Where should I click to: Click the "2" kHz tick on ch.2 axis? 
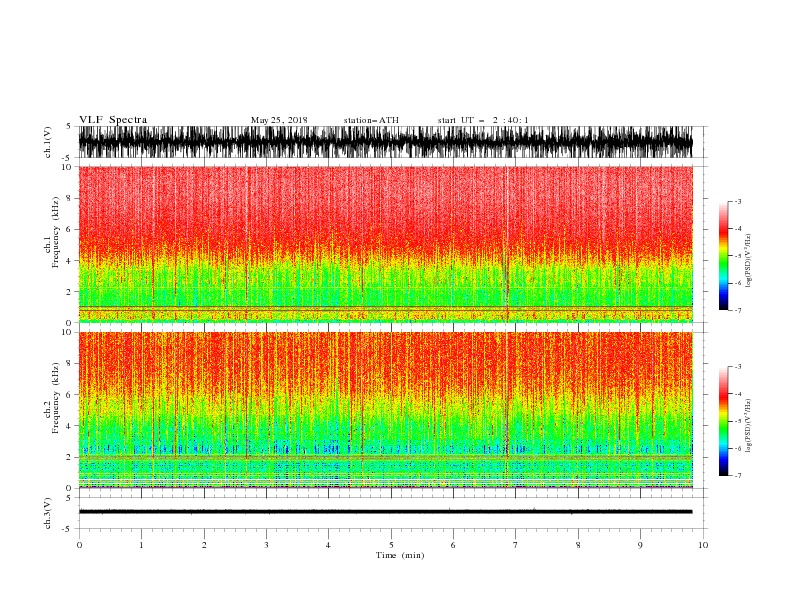click(x=69, y=457)
